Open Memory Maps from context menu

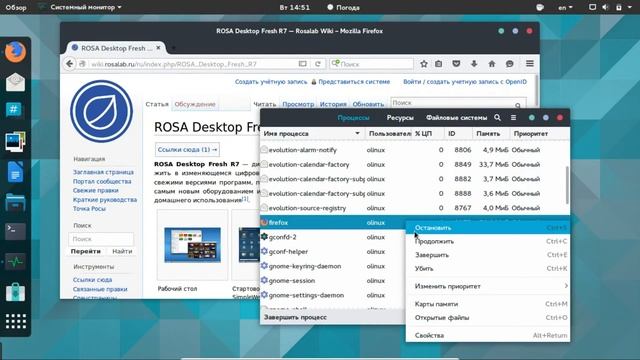[x=488, y=304]
